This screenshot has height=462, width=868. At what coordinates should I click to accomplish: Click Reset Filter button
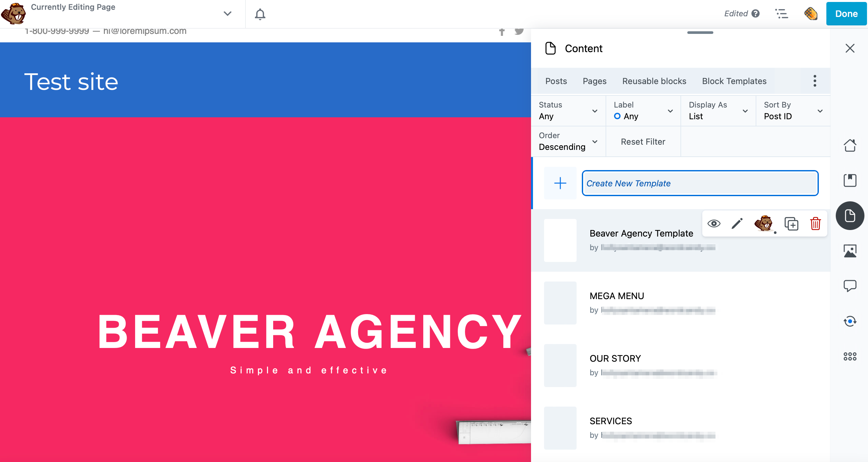pyautogui.click(x=643, y=141)
